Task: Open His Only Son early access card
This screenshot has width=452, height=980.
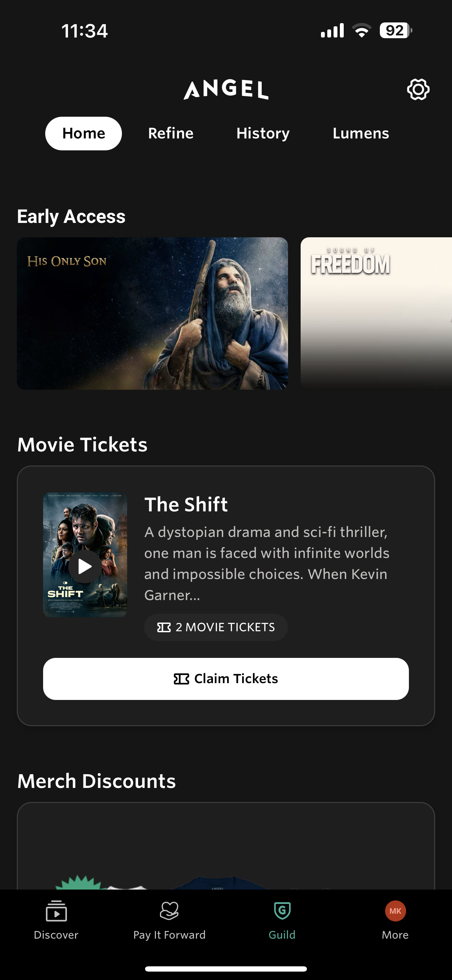Action: point(152,313)
